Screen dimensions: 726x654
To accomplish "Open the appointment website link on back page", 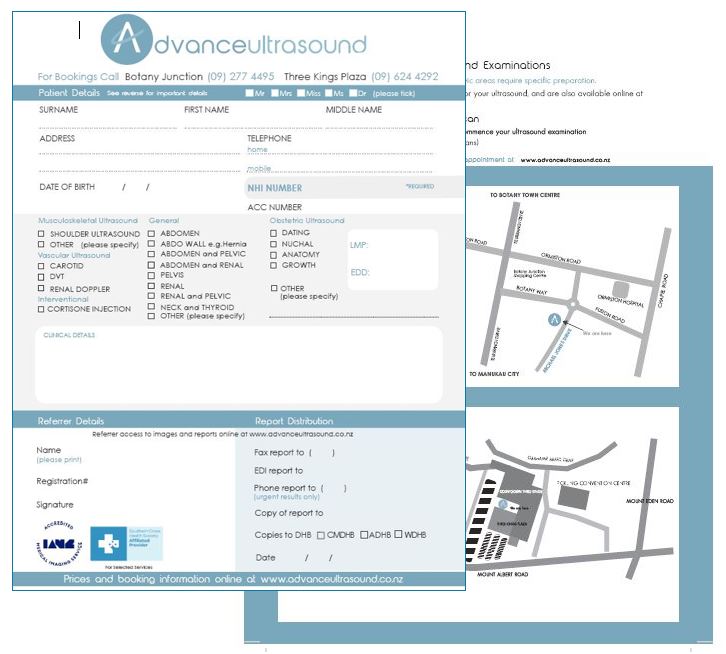I will click(565, 160).
